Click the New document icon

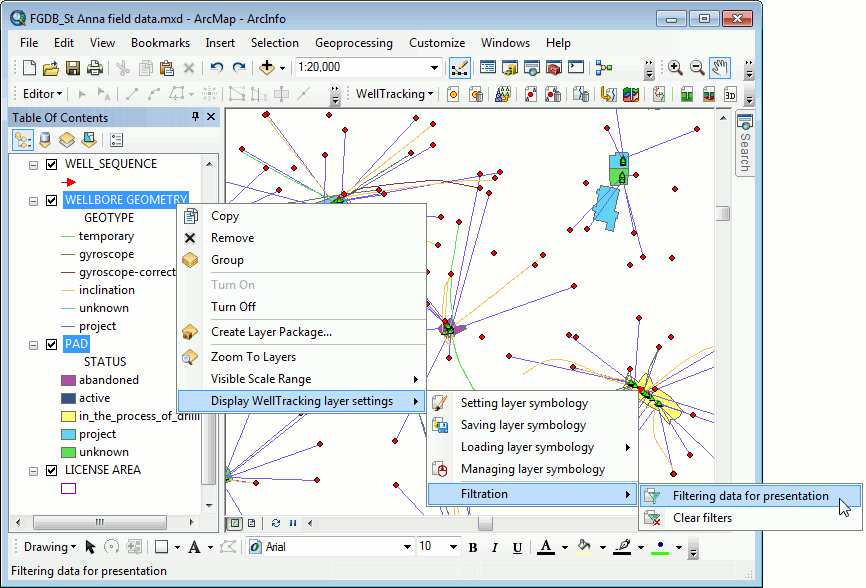[29, 68]
